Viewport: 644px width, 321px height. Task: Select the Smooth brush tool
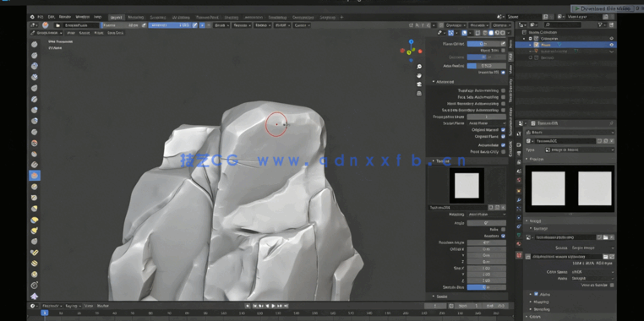coord(35,144)
